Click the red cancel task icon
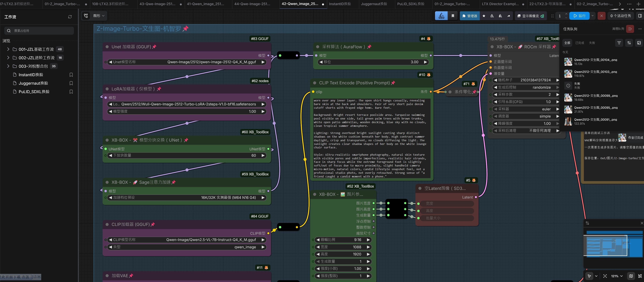This screenshot has width=644, height=282. point(601,16)
